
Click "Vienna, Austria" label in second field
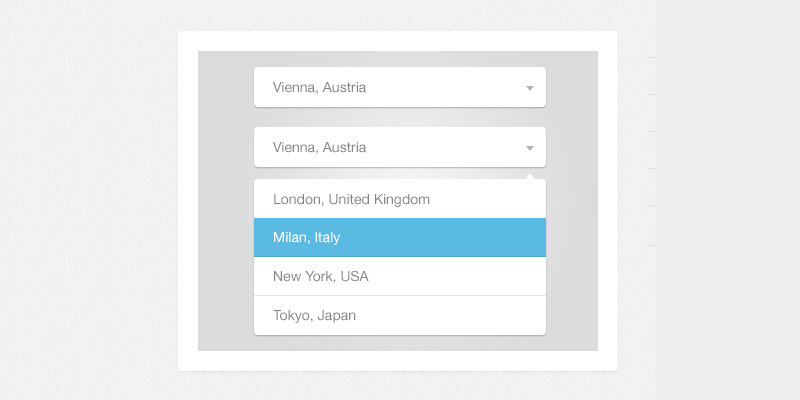(319, 147)
